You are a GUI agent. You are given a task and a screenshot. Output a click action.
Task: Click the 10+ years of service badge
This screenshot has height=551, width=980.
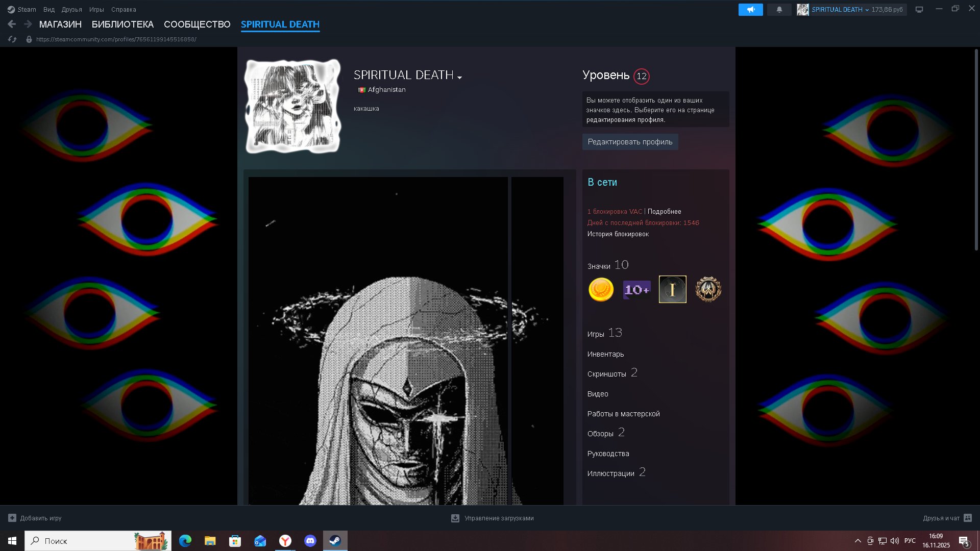[636, 289]
